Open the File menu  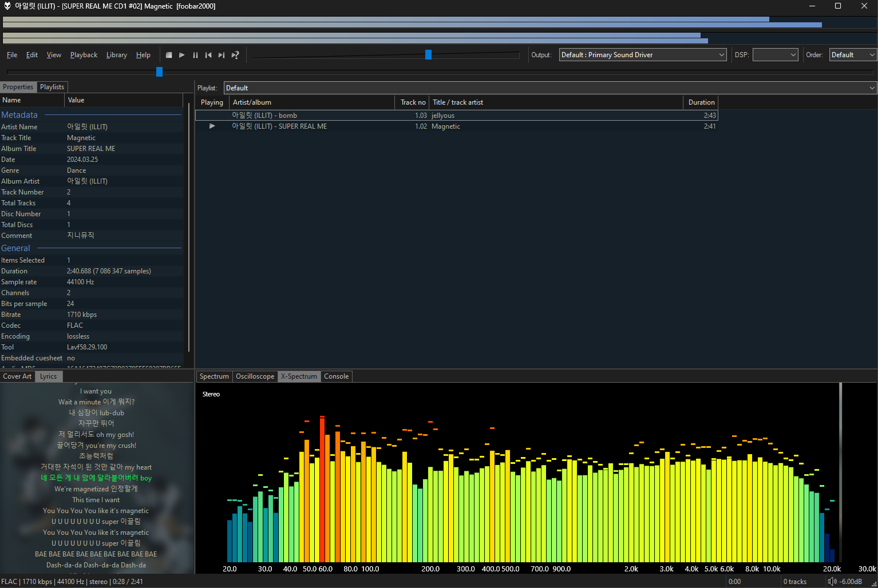tap(12, 55)
